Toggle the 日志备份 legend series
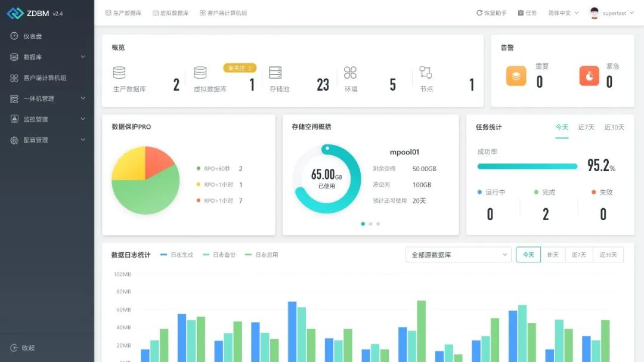Screen dimensions: 644x362 point(219,255)
